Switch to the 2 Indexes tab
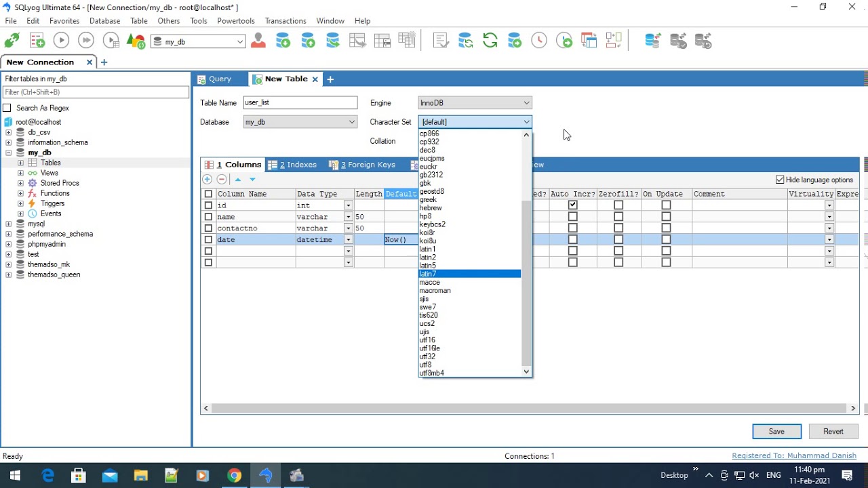Image resolution: width=868 pixels, height=488 pixels. click(x=292, y=165)
